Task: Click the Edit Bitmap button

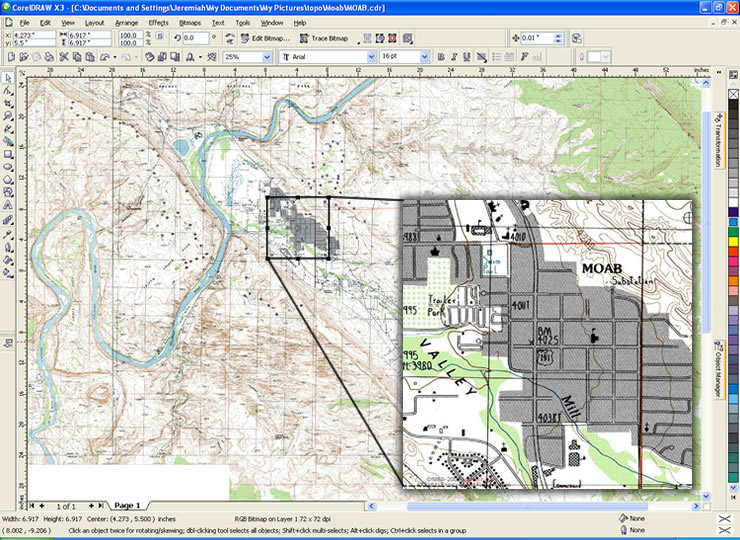Action: coord(264,38)
